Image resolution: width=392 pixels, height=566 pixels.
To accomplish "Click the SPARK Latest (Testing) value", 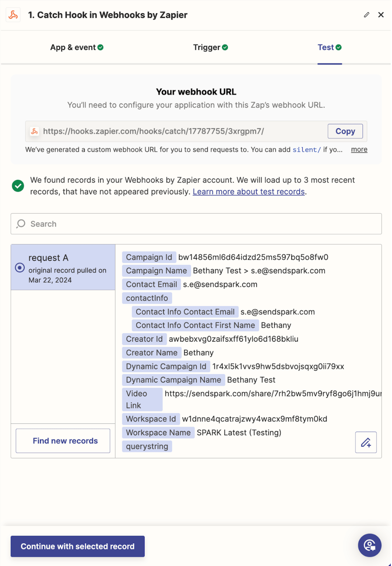I will click(x=239, y=433).
